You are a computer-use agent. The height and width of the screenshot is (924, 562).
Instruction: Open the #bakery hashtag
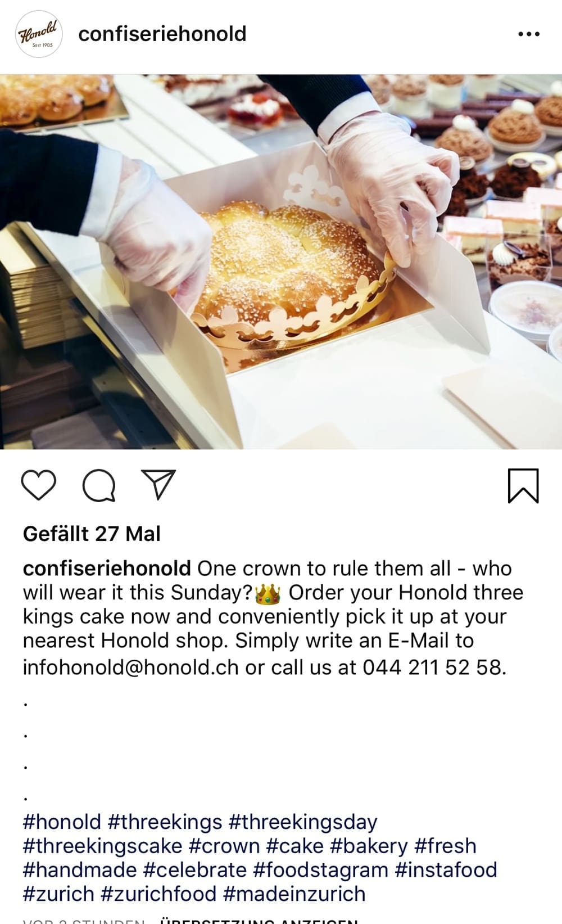coord(369,846)
